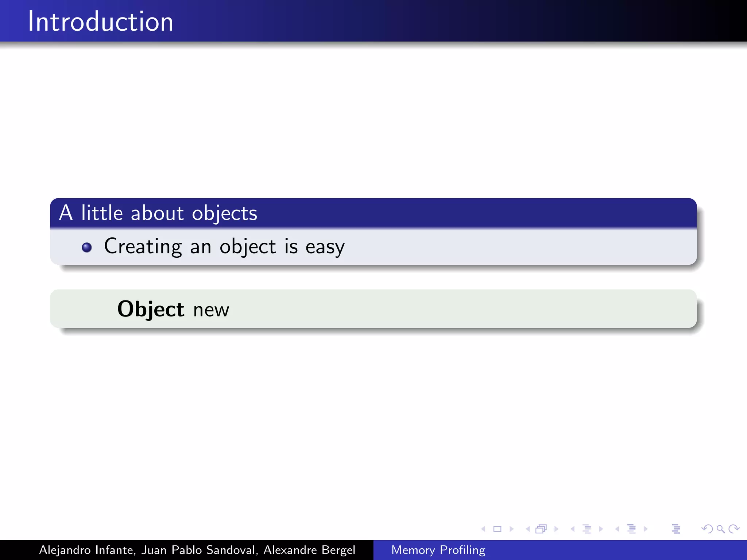Click the 'A little about objects' block heading

click(158, 213)
